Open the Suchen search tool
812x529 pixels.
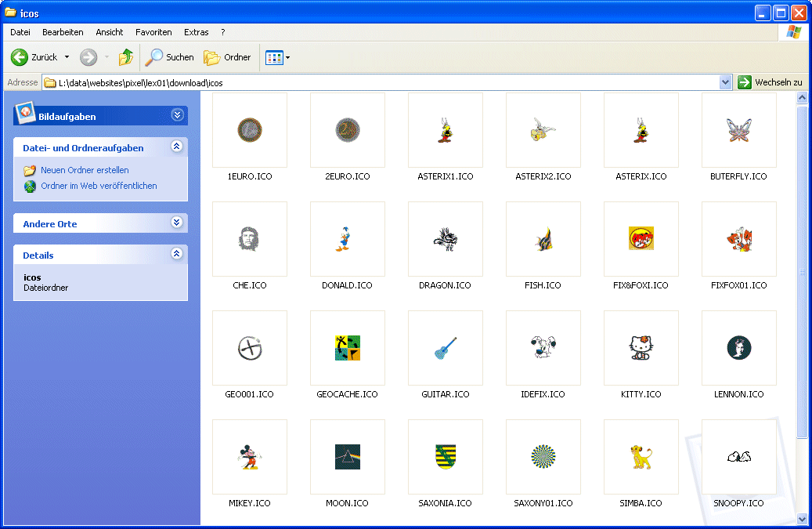coord(169,57)
